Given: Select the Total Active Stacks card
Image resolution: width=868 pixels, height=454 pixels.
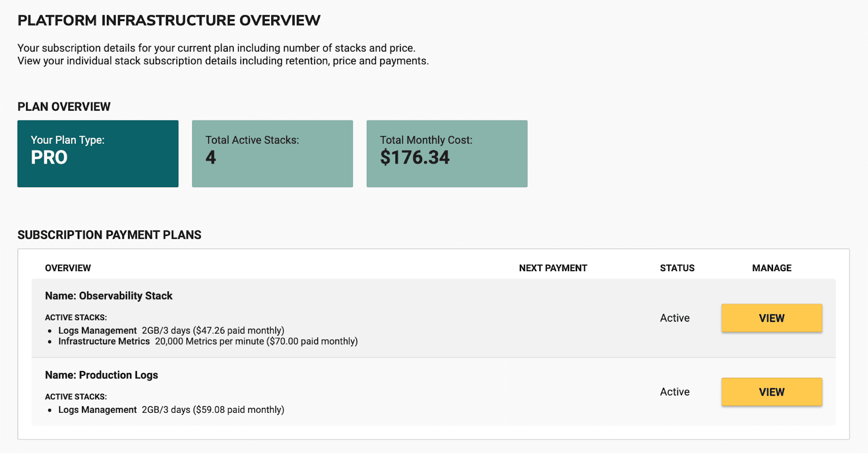Looking at the screenshot, I should point(272,154).
